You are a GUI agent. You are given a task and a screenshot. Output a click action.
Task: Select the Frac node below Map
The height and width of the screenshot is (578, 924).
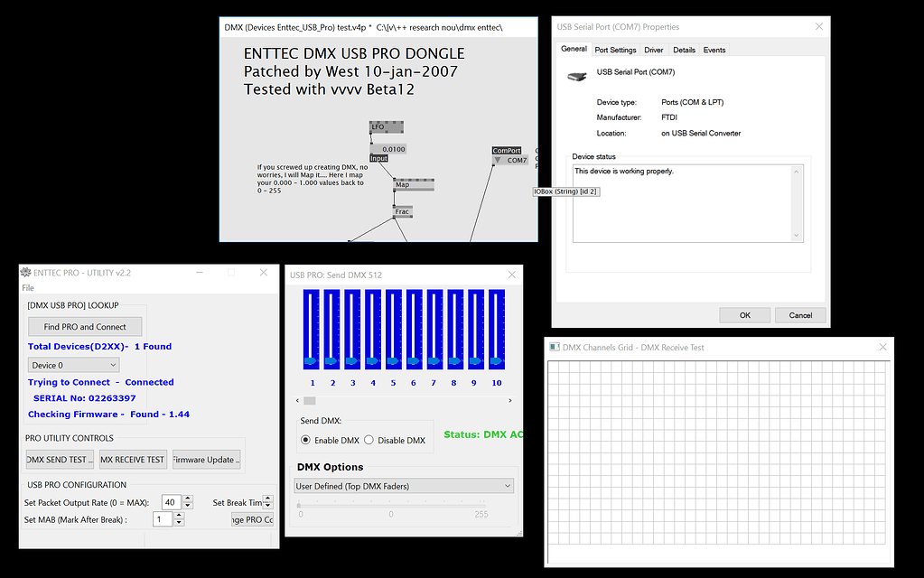[x=401, y=212]
